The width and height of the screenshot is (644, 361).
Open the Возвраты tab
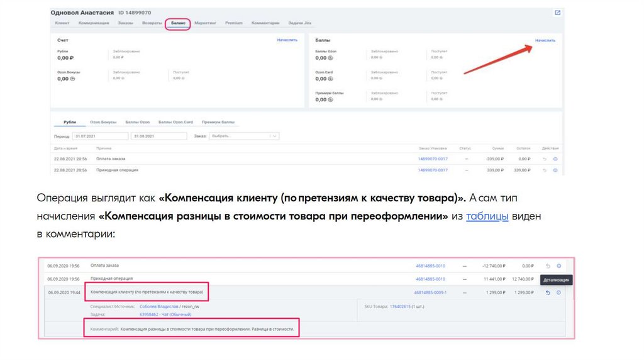point(152,23)
